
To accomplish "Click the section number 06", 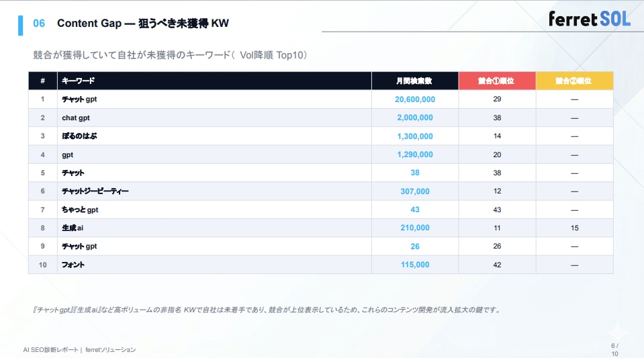I will point(39,24).
